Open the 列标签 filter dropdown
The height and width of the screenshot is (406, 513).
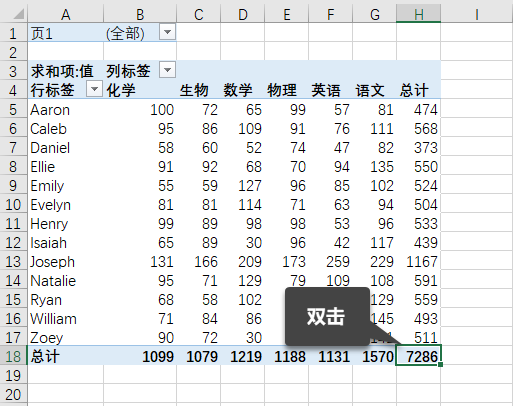(x=167, y=70)
